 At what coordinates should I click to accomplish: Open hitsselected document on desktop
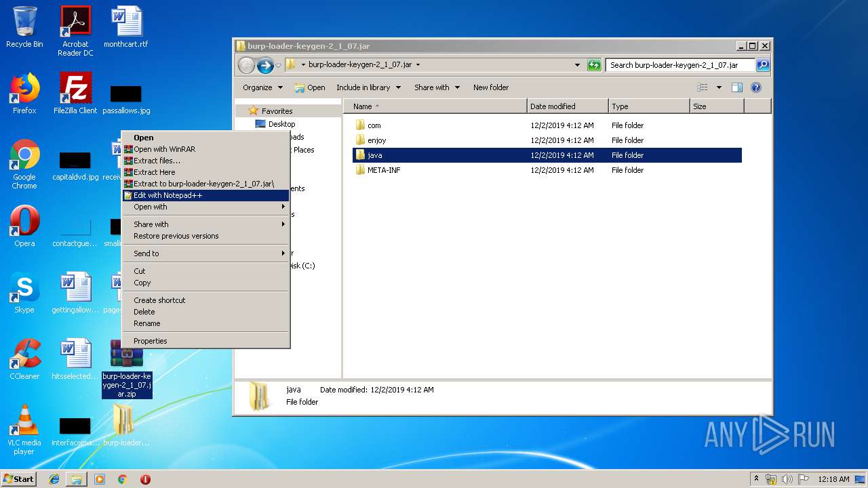coord(75,359)
